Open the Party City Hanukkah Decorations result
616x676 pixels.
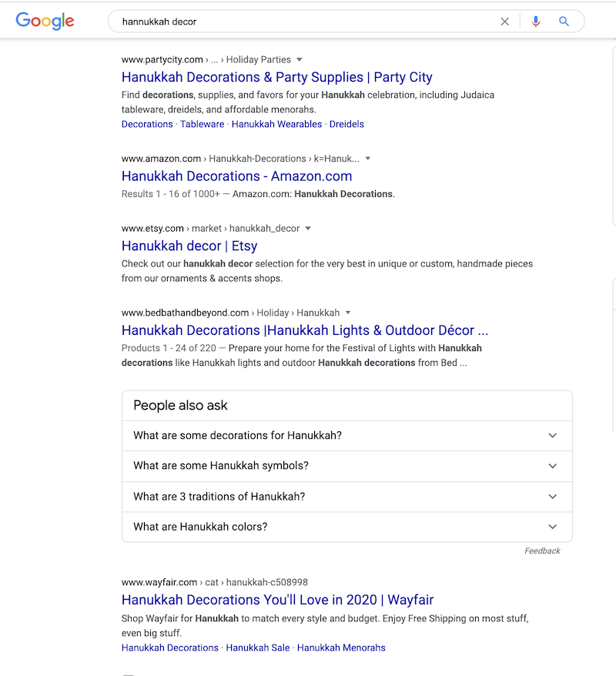click(276, 77)
